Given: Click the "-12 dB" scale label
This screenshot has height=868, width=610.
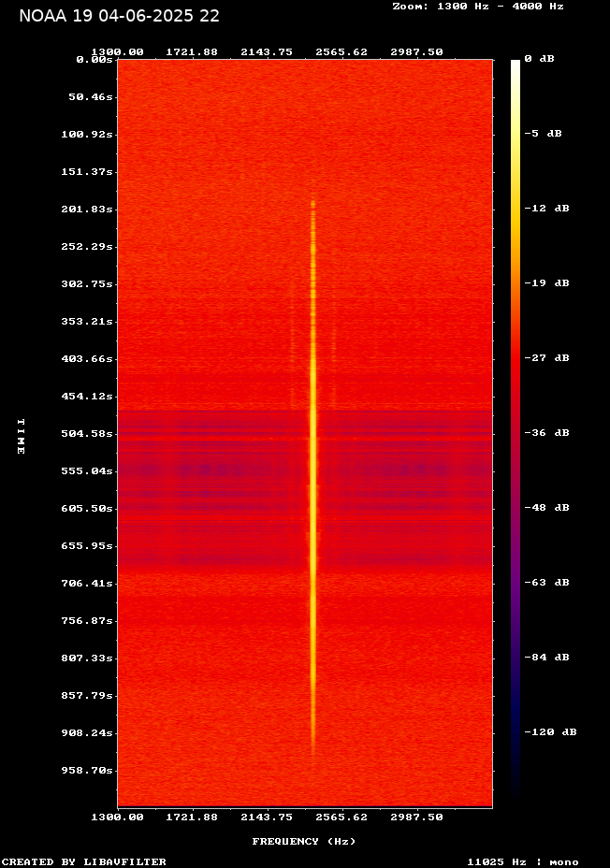Looking at the screenshot, I should coord(547,209).
